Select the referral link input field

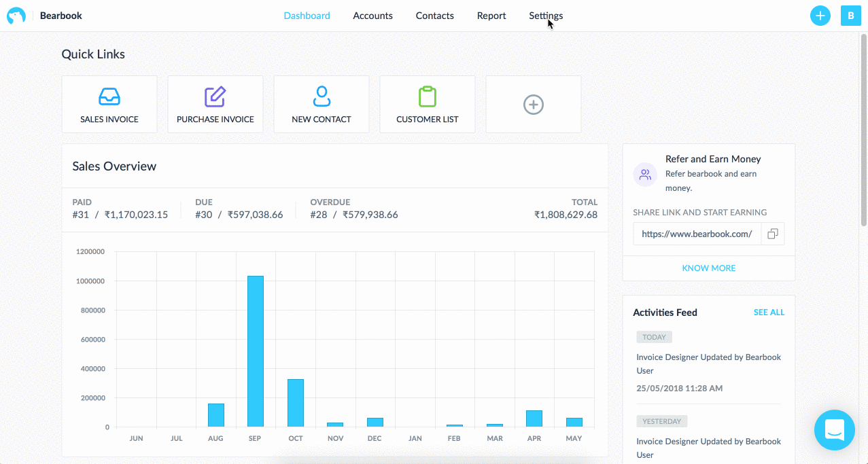[x=697, y=234]
